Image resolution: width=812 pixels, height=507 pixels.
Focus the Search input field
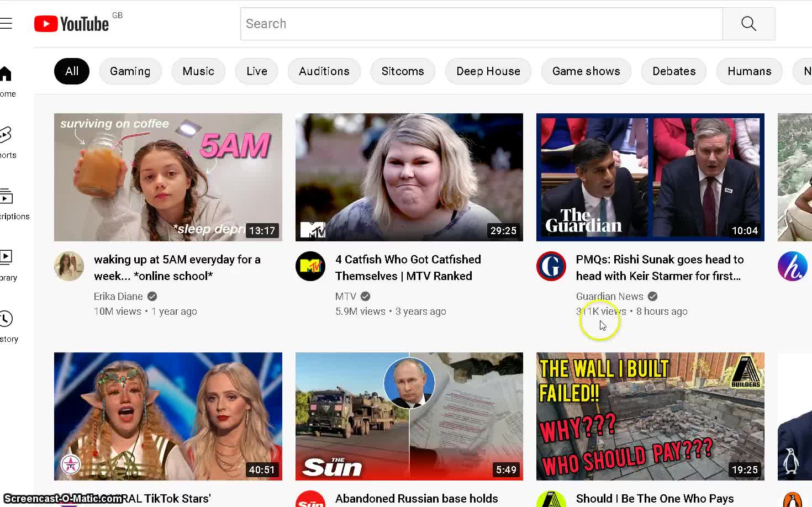[x=481, y=24]
